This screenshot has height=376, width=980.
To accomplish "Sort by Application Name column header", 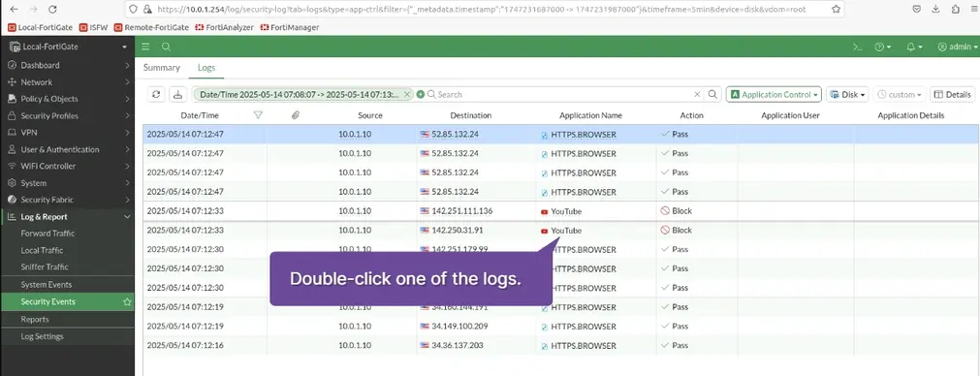I will pyautogui.click(x=590, y=115).
